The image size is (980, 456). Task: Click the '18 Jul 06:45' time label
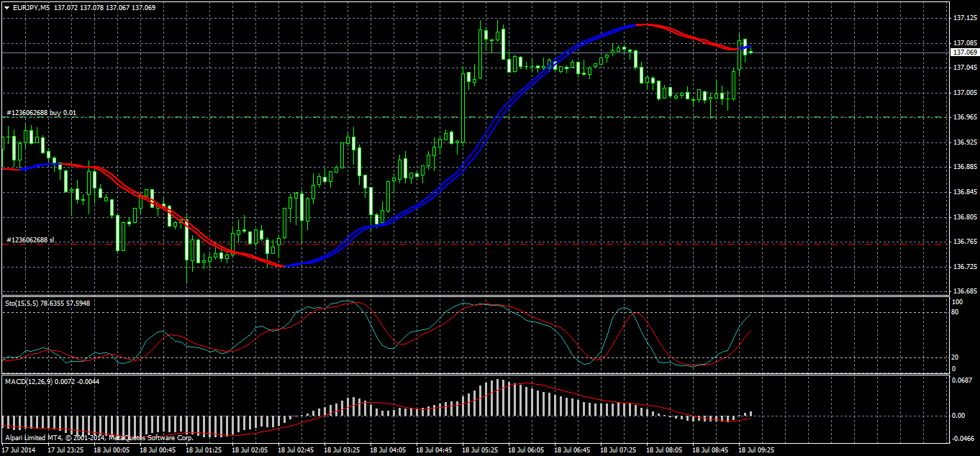(572, 450)
